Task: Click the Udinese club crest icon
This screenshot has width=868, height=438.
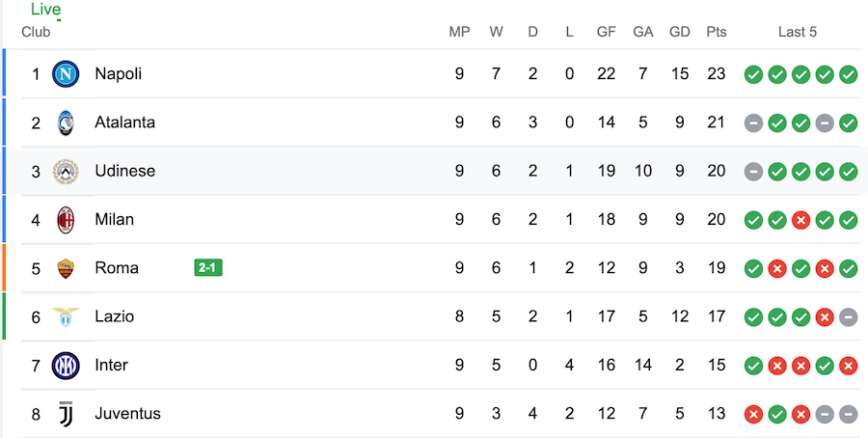Action: (66, 171)
